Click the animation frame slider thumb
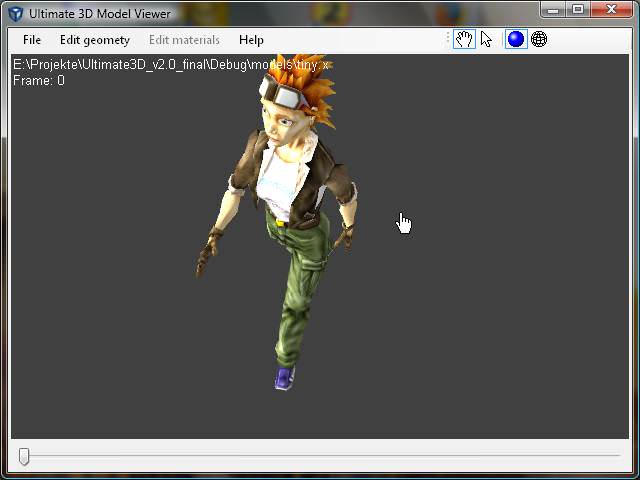Screen dimensions: 640x480 24,456
